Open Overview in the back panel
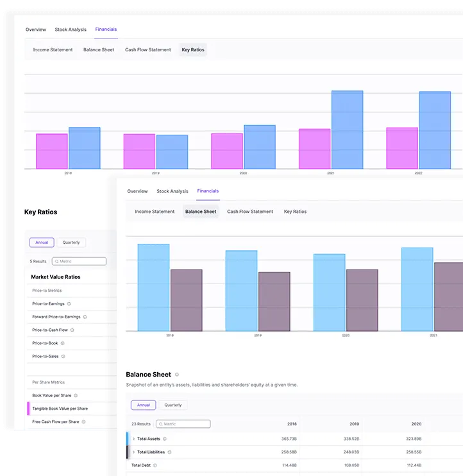 pos(36,30)
